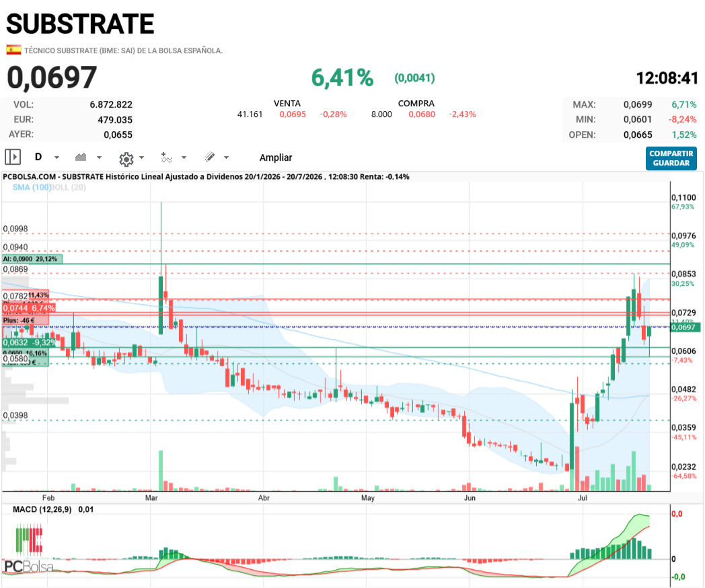
Task: Open the chart settings gear icon
Action: click(x=126, y=159)
